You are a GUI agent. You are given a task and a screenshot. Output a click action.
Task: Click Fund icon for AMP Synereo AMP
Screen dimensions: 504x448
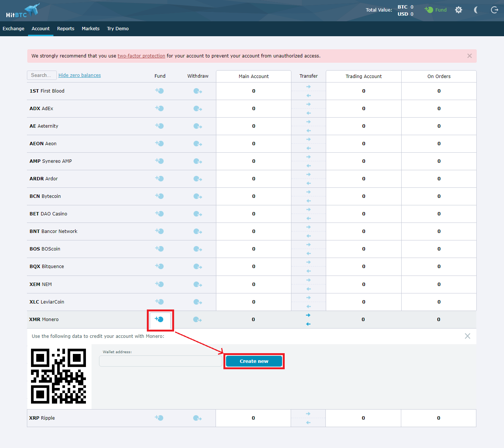[160, 161]
